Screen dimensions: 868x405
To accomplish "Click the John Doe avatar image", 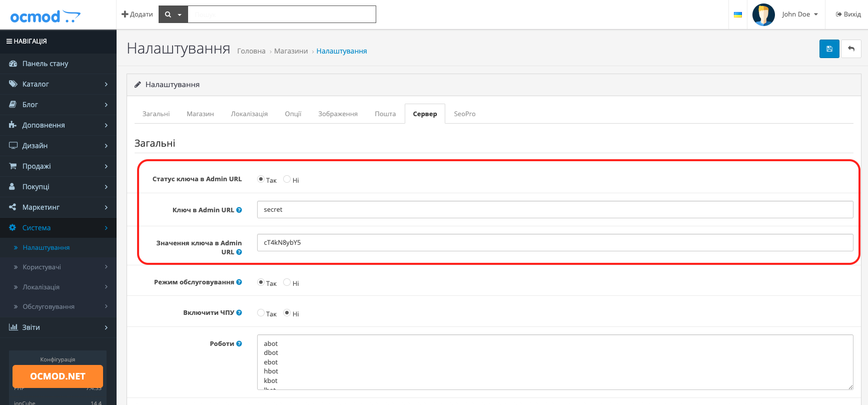I will pos(763,15).
